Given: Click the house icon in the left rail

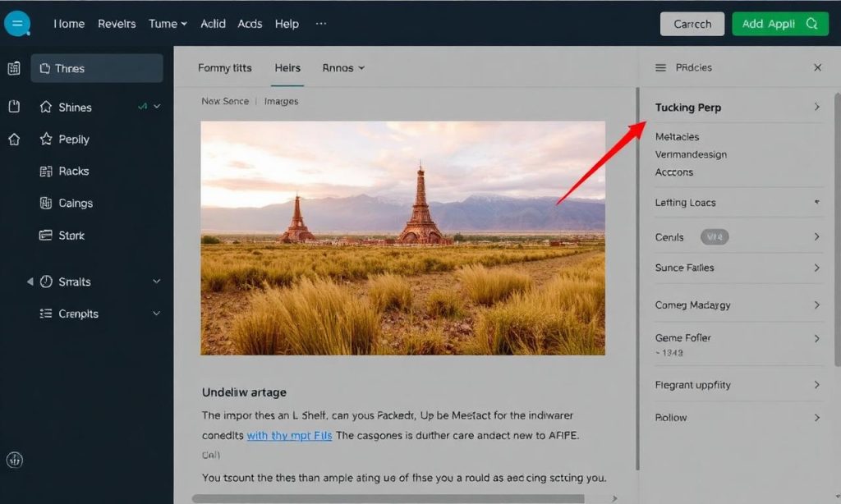Looking at the screenshot, I should pos(14,140).
